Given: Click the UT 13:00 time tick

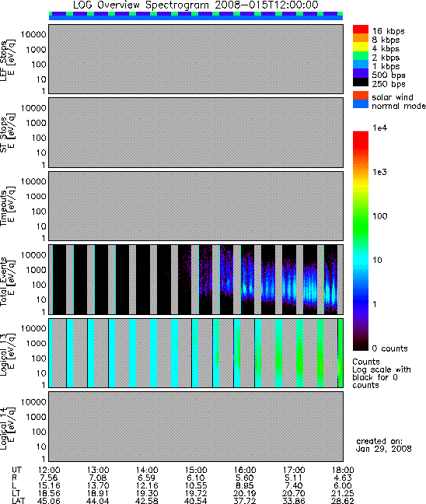Looking at the screenshot, I should [x=98, y=470].
